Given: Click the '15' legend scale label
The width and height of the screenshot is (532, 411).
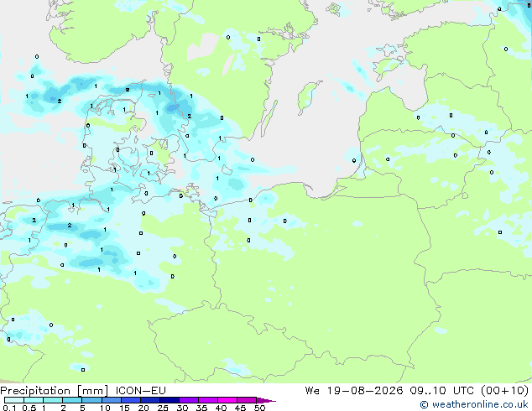Looking at the screenshot, I should coord(124,408).
